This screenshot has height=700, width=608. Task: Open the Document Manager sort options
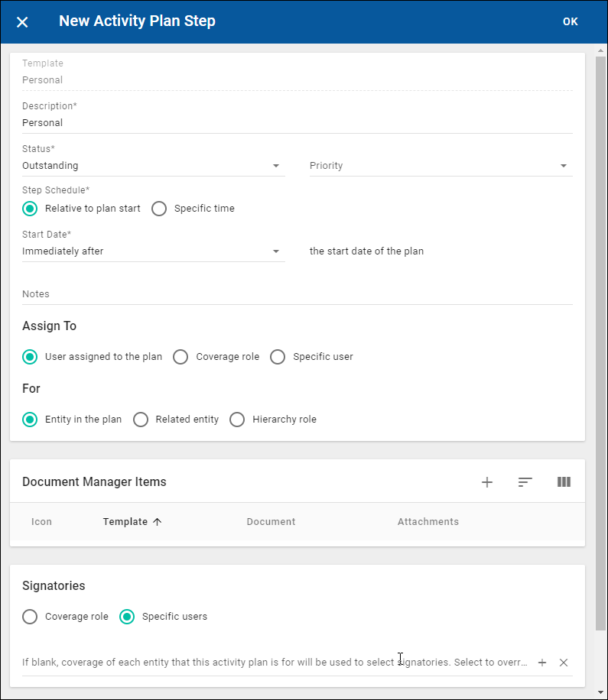click(x=525, y=482)
